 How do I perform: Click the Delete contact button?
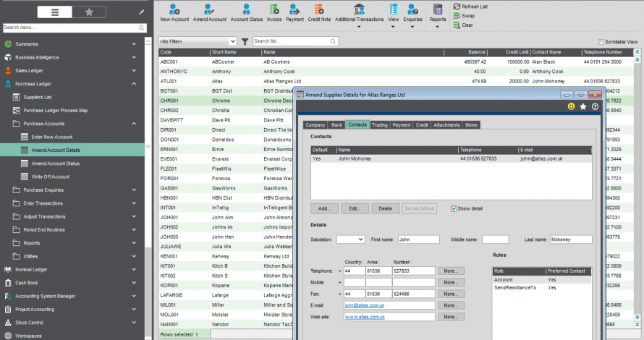(385, 208)
